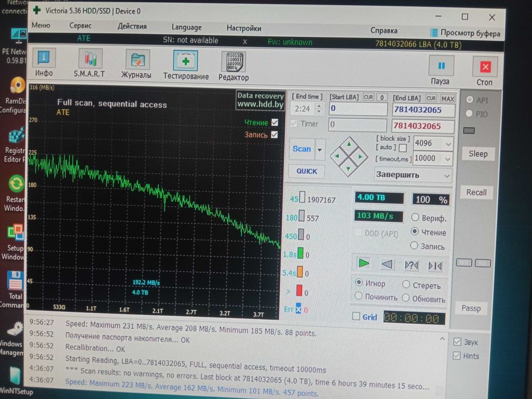Open Total Commander desktop icon
532x399 pixels.
[14, 290]
